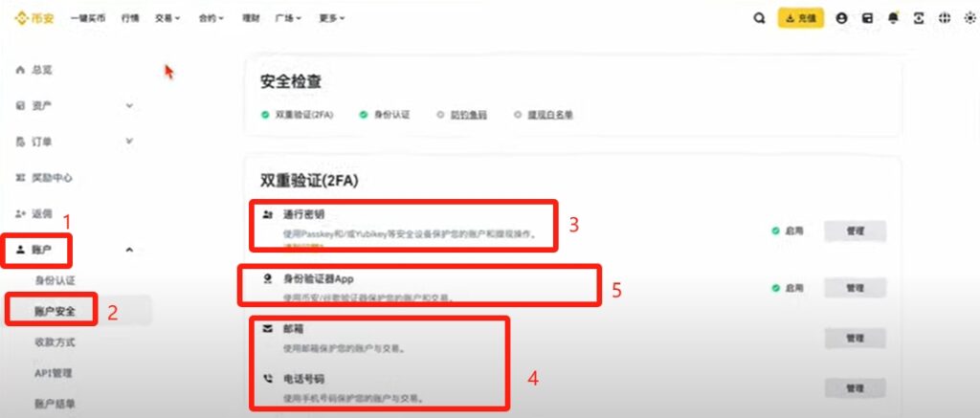980x418 pixels.
Task: Open the wallet icon in top bar
Action: point(867,19)
